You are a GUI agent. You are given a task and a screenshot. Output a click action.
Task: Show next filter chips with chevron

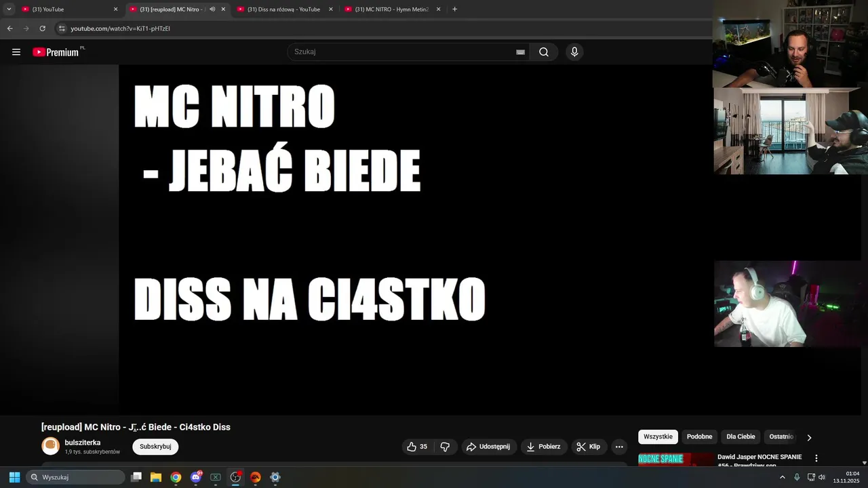point(809,437)
